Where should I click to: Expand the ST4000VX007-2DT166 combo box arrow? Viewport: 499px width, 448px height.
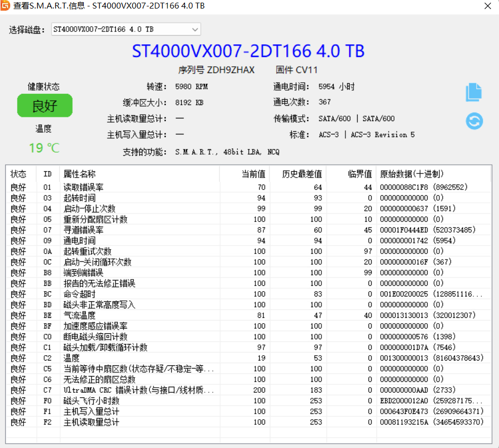[x=196, y=29]
